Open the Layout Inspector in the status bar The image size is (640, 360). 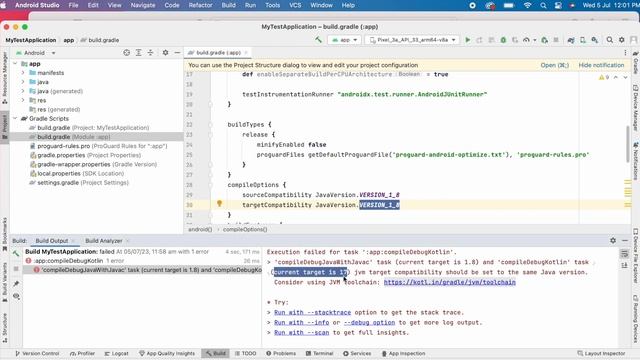pyautogui.click(x=601, y=353)
